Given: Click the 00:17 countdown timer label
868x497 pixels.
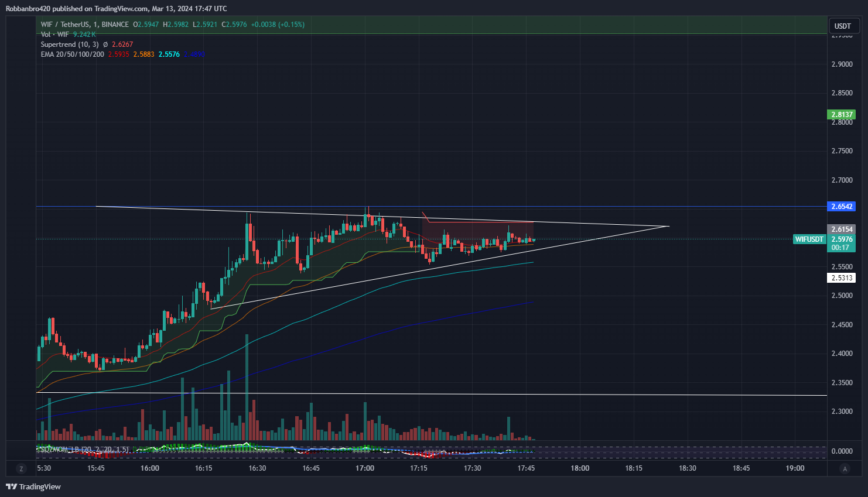Looking at the screenshot, I should click(x=840, y=248).
